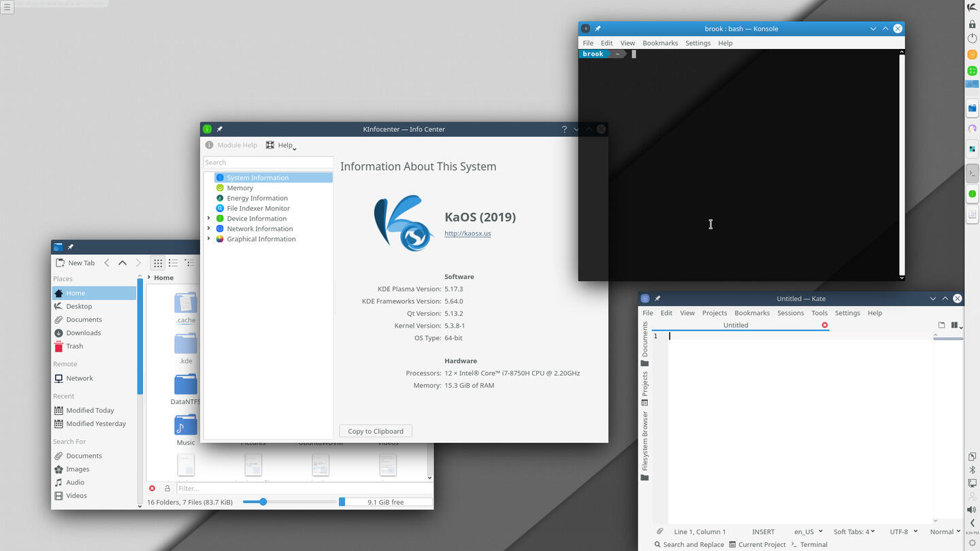Go back in Dolphin with left arrow
The image size is (980, 551).
pyautogui.click(x=107, y=263)
